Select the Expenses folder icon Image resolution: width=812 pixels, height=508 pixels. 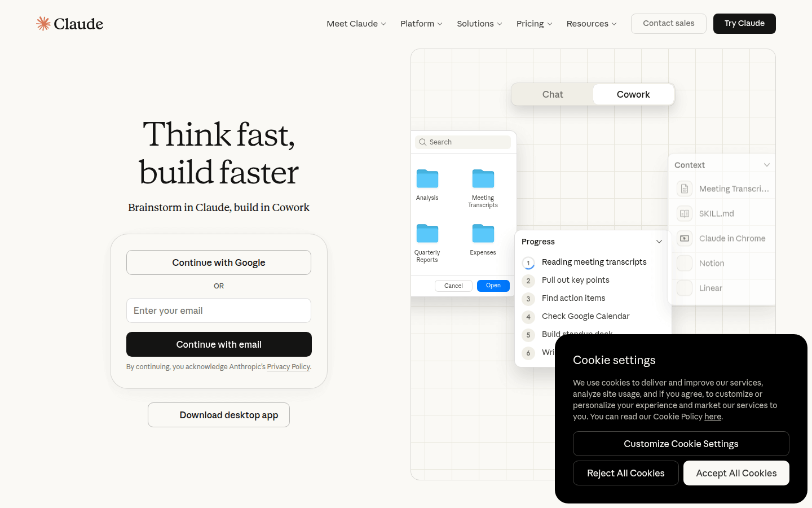click(483, 233)
